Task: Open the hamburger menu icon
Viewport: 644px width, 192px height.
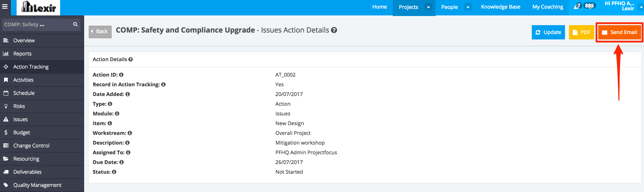Action: point(5,6)
